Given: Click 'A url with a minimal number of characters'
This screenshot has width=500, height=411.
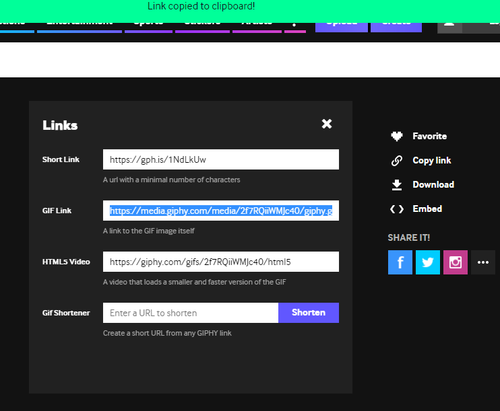Looking at the screenshot, I should 171,180.
